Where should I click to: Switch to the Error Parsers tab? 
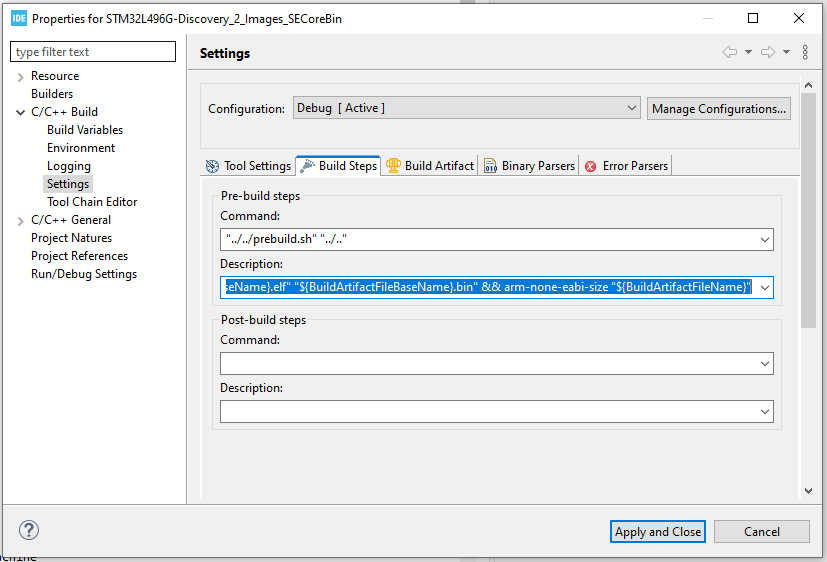(x=627, y=166)
